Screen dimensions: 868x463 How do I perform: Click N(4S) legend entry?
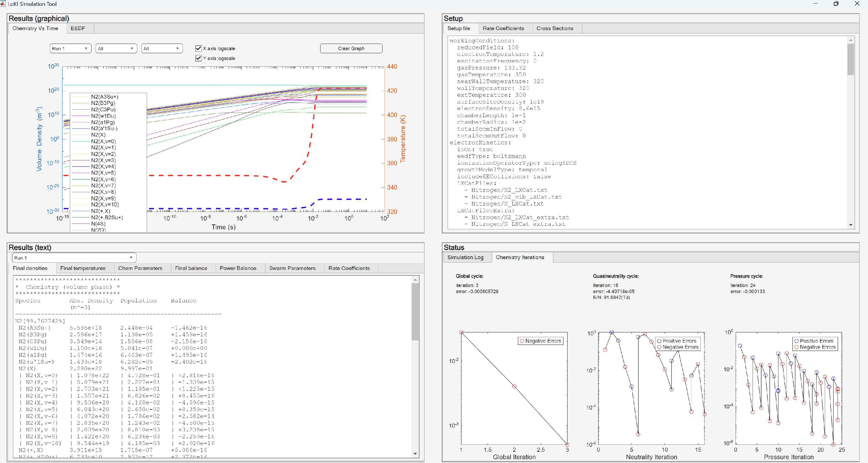(98, 224)
